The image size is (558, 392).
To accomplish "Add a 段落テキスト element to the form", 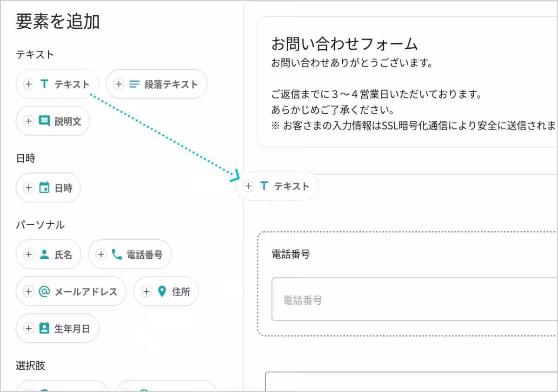I will click(x=157, y=84).
